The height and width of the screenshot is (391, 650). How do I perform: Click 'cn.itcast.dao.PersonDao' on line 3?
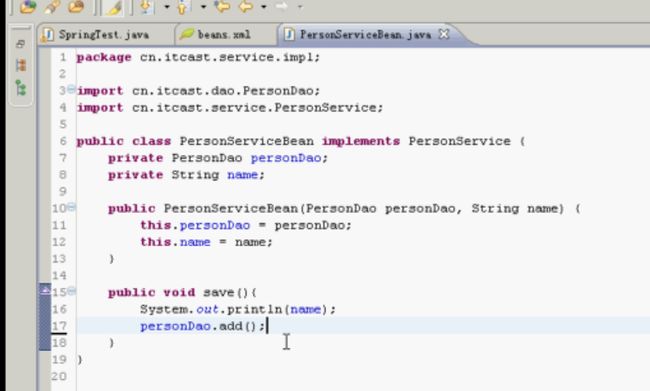pyautogui.click(x=222, y=91)
